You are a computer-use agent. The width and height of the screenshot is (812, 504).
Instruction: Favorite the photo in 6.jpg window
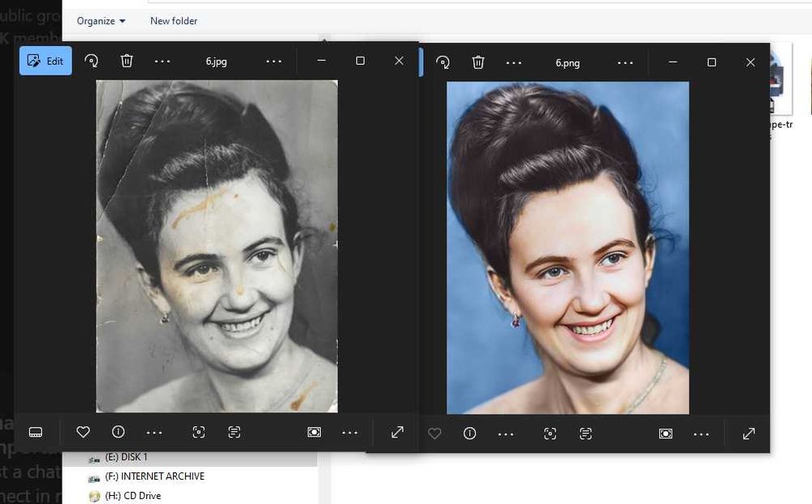tap(83, 432)
